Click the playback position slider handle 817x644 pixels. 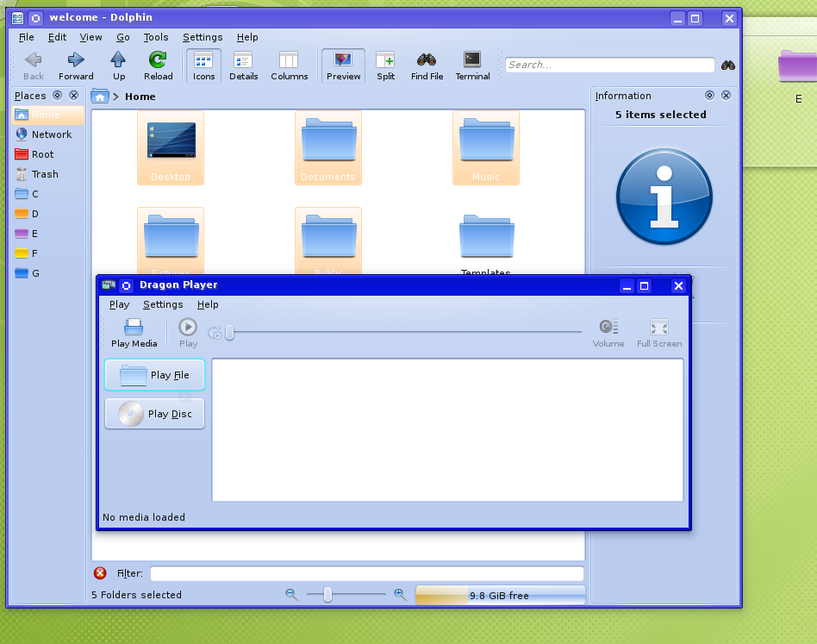click(229, 332)
